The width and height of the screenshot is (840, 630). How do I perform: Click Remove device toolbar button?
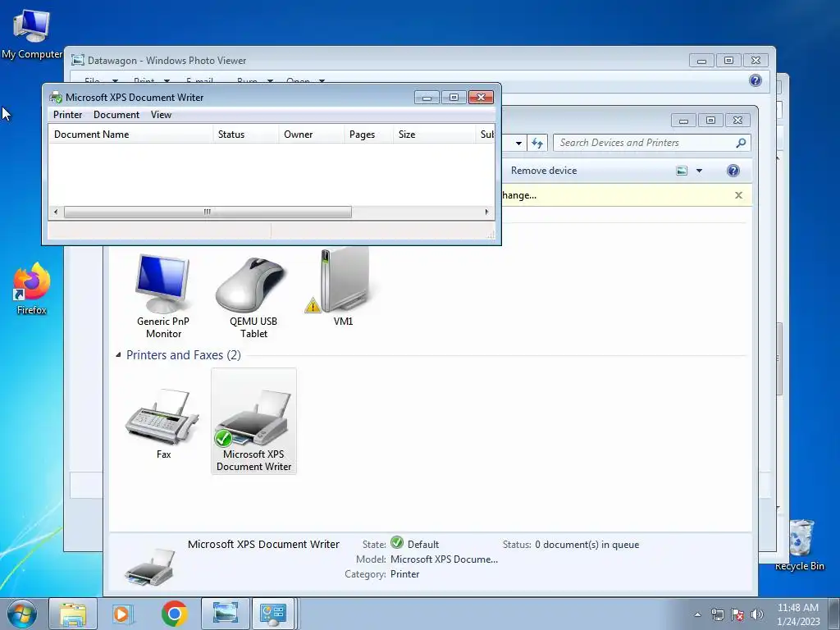[544, 171]
